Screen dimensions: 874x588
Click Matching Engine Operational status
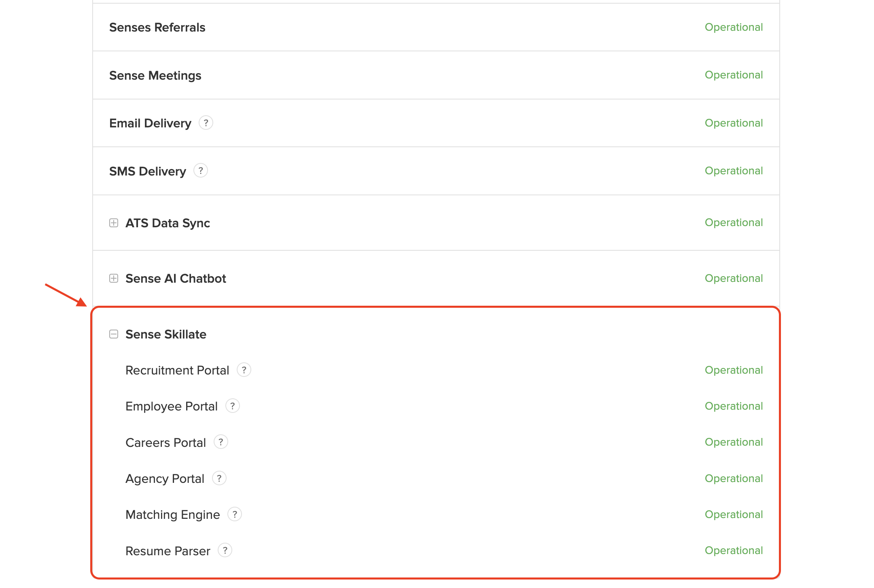coord(734,514)
